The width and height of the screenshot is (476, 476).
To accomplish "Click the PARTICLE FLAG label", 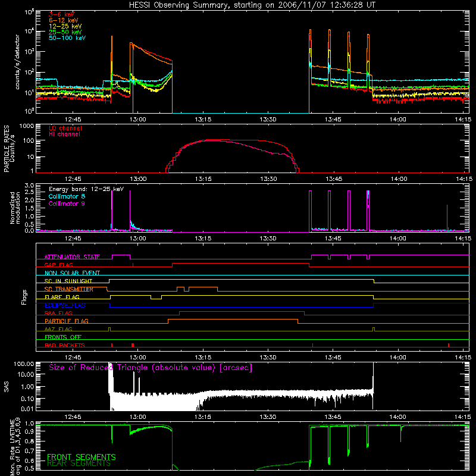I will tap(67, 321).
